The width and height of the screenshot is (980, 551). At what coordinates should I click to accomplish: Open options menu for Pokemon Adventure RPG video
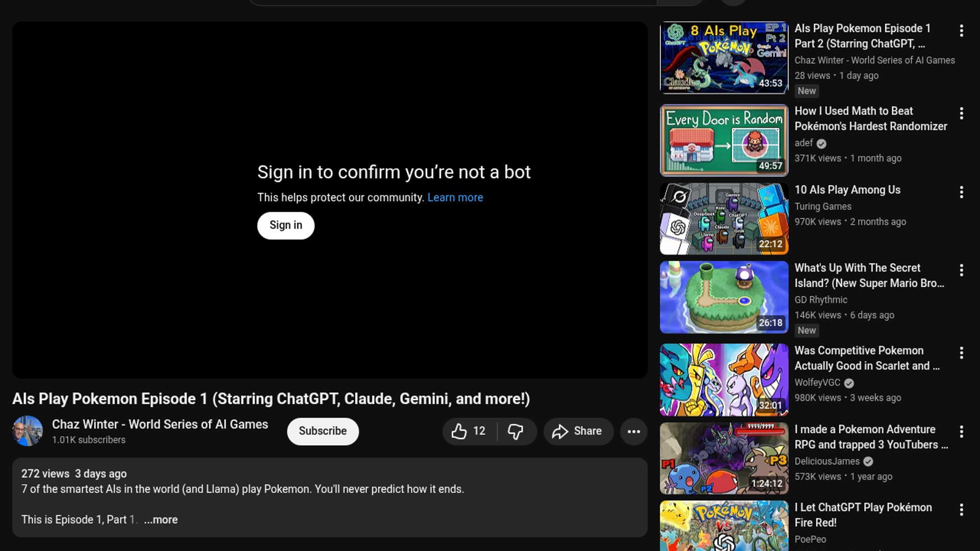(961, 432)
